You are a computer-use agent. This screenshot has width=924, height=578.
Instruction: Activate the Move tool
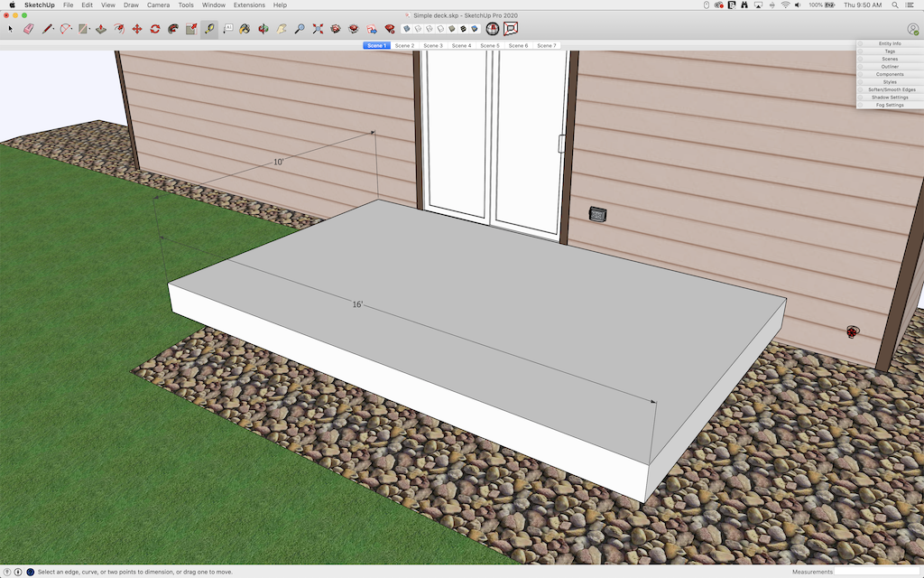coord(137,29)
